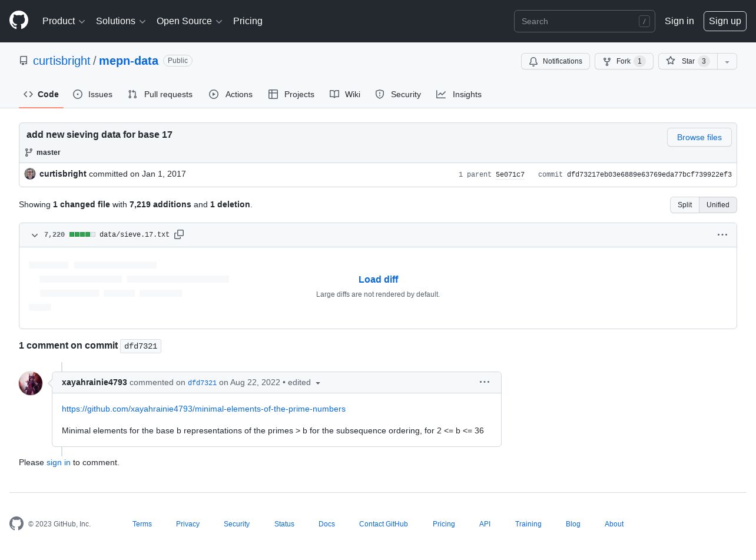Open curtisbright commit author link

click(63, 174)
